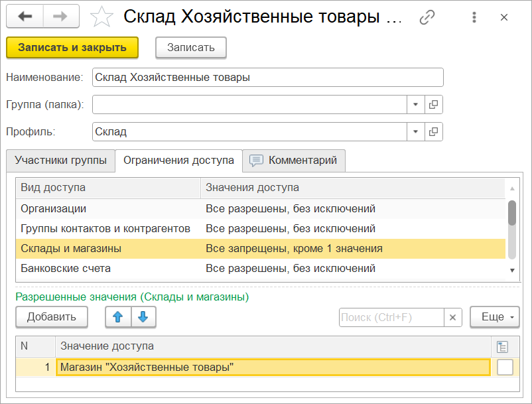Click the back navigation arrow
This screenshot has width=532, height=404.
[25, 17]
